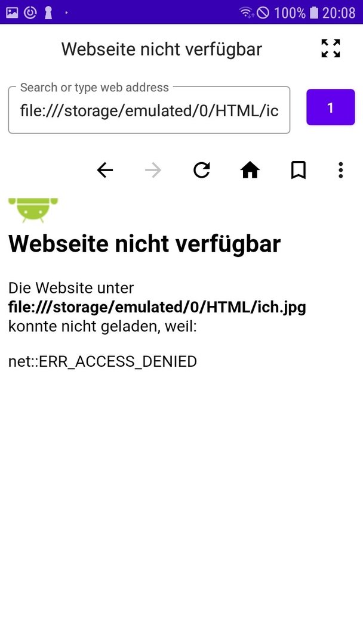
Task: Toggle fullscreen mode with the arrows icon
Action: (331, 48)
